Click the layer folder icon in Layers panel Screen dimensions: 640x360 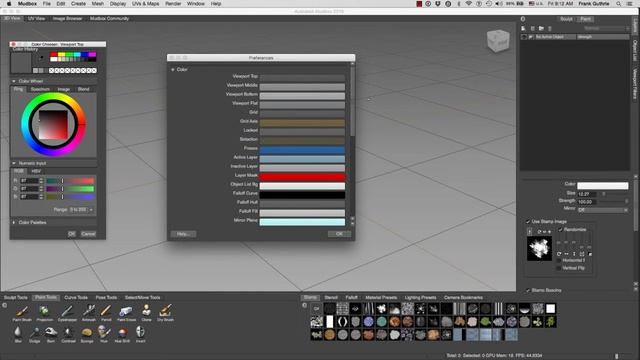[x=541, y=29]
